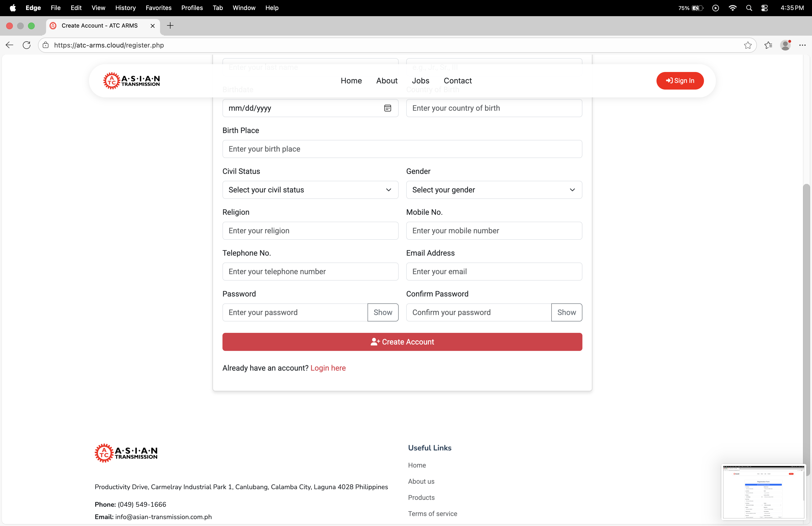The width and height of the screenshot is (812, 526).
Task: Show the password field text
Action: coord(383,312)
